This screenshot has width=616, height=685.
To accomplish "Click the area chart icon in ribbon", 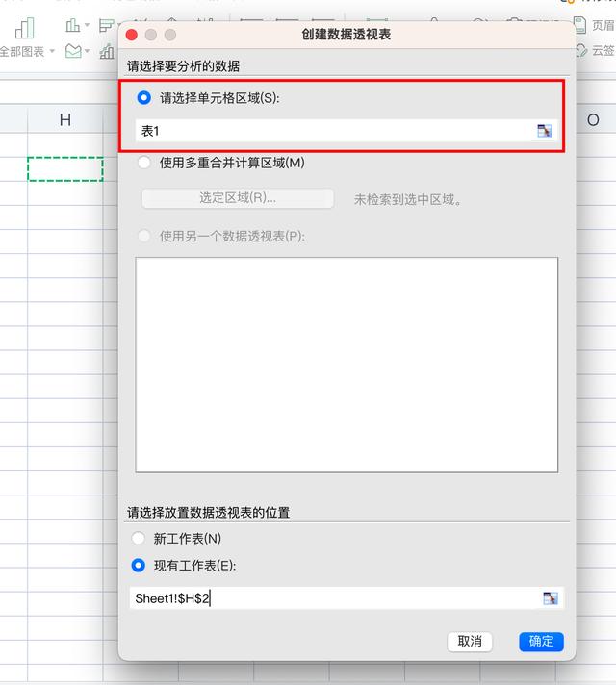I will click(x=73, y=51).
